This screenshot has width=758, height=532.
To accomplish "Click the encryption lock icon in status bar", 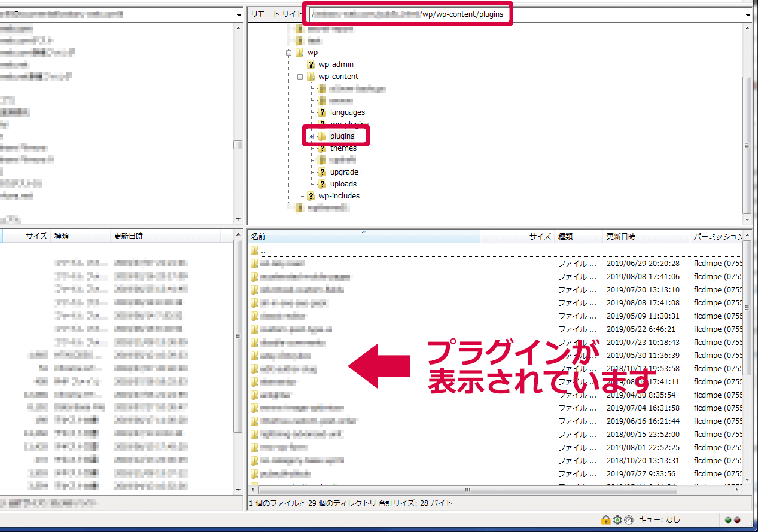I will pos(605,520).
